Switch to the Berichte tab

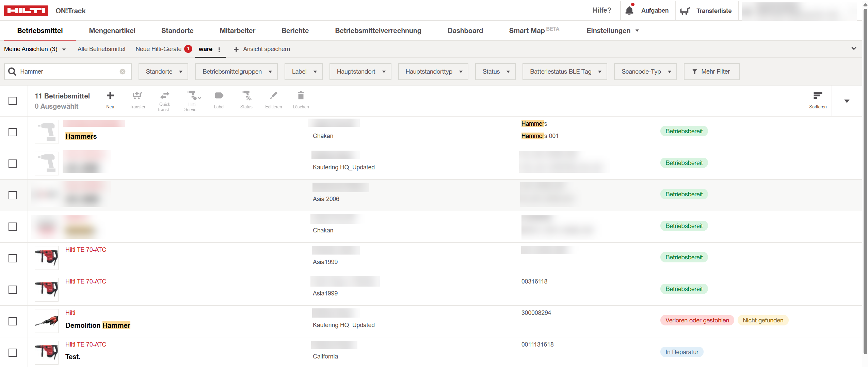295,31
